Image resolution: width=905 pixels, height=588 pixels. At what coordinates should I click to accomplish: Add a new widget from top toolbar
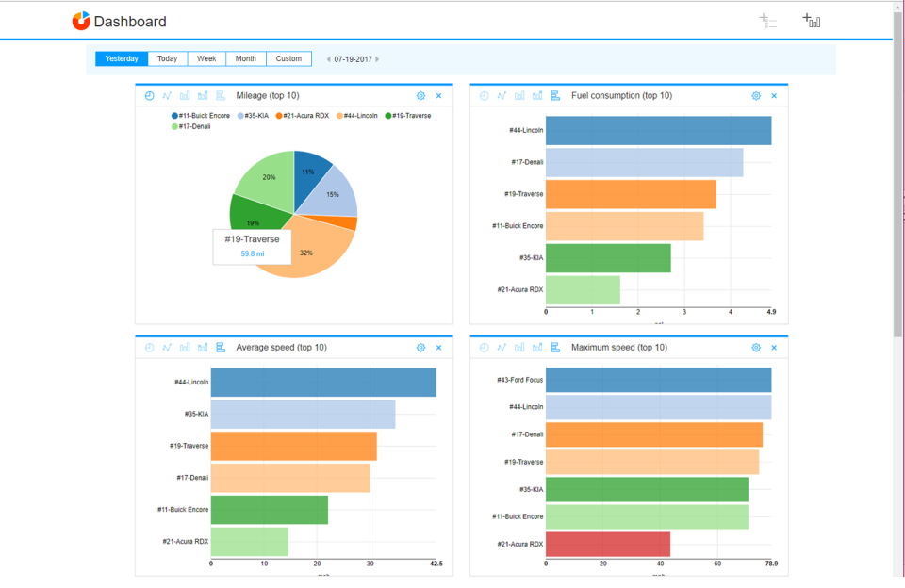pos(811,20)
